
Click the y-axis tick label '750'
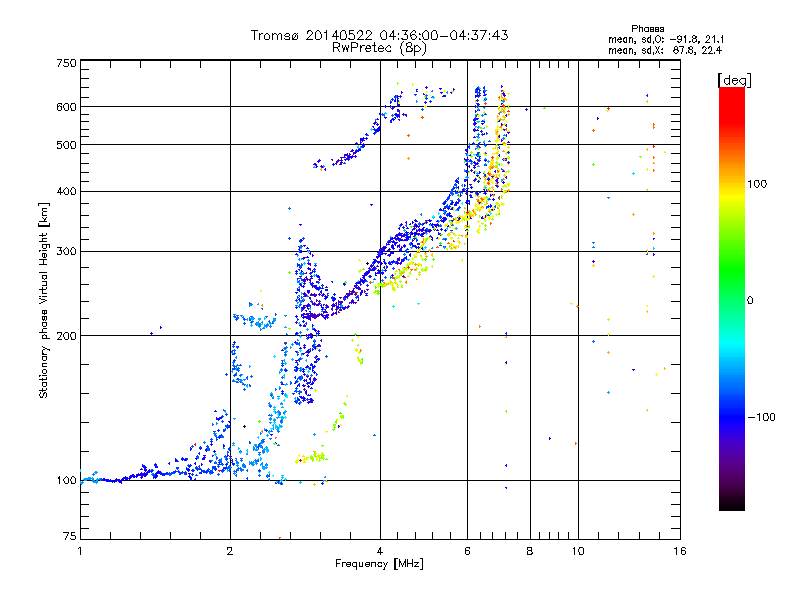66,63
